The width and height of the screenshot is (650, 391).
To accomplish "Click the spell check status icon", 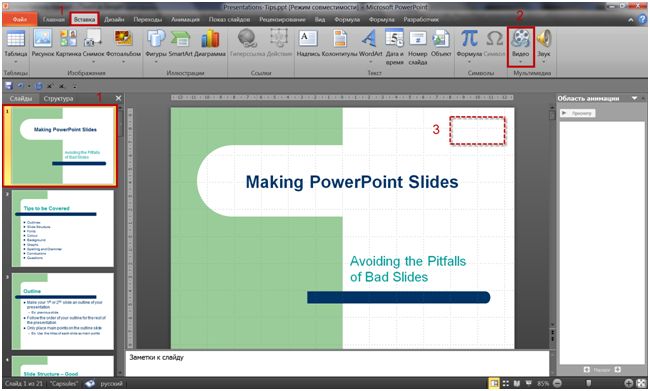I will click(x=90, y=384).
